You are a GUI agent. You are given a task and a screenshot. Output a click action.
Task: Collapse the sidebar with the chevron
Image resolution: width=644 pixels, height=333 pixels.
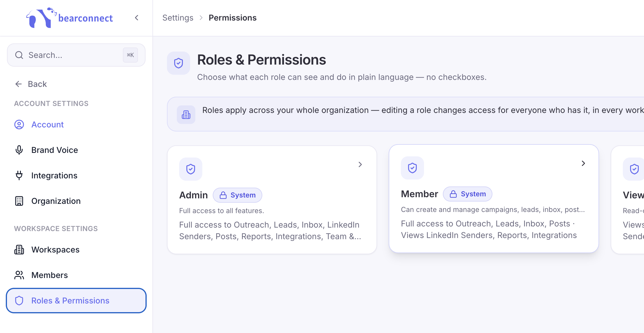point(137,18)
